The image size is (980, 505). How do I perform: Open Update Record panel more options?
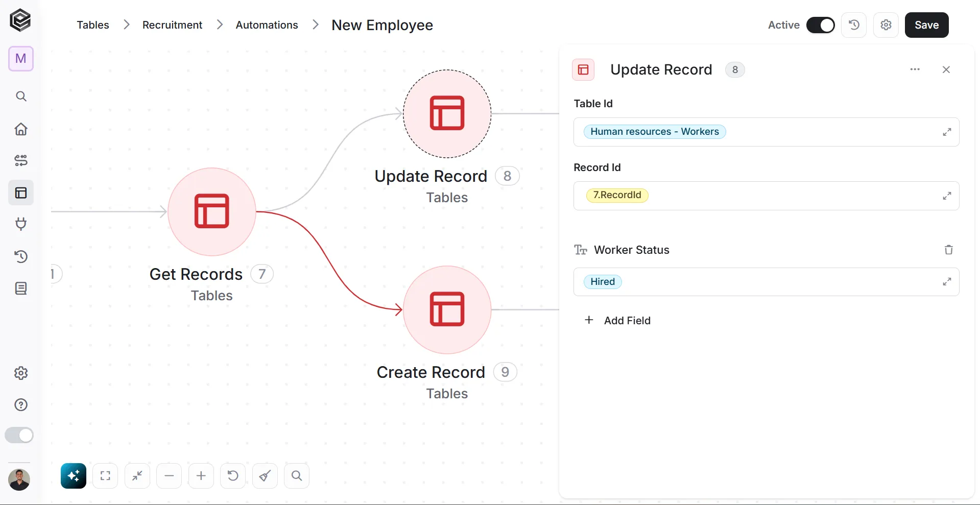click(x=915, y=69)
